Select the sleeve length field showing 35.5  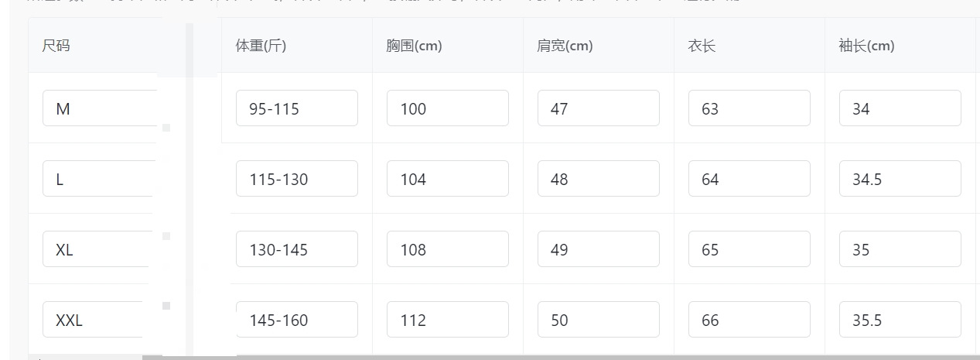pyautogui.click(x=900, y=320)
